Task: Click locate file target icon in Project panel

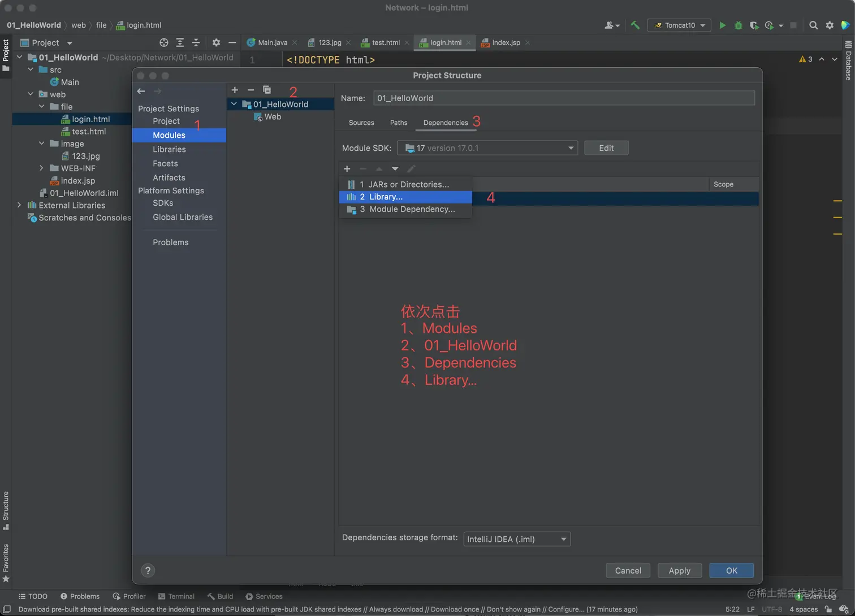Action: pos(164,42)
